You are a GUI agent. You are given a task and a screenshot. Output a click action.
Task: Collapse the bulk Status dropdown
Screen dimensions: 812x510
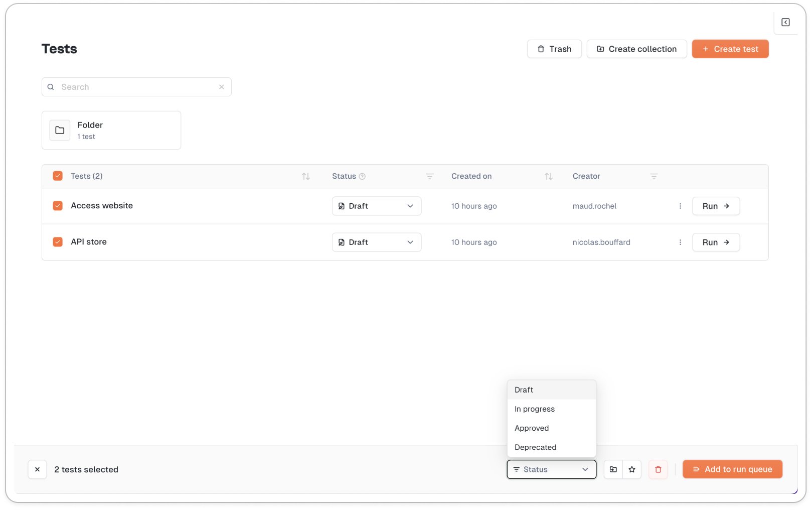pyautogui.click(x=551, y=469)
